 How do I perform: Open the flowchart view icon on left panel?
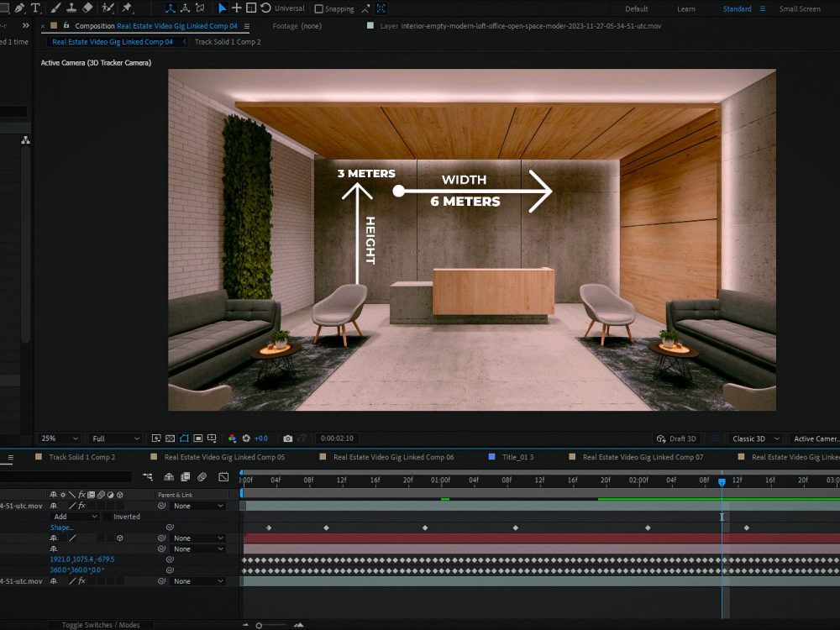coord(25,140)
